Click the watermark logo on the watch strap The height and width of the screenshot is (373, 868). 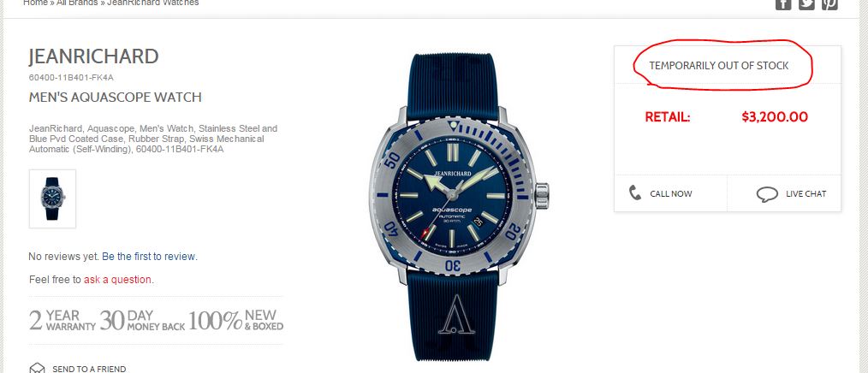click(457, 314)
